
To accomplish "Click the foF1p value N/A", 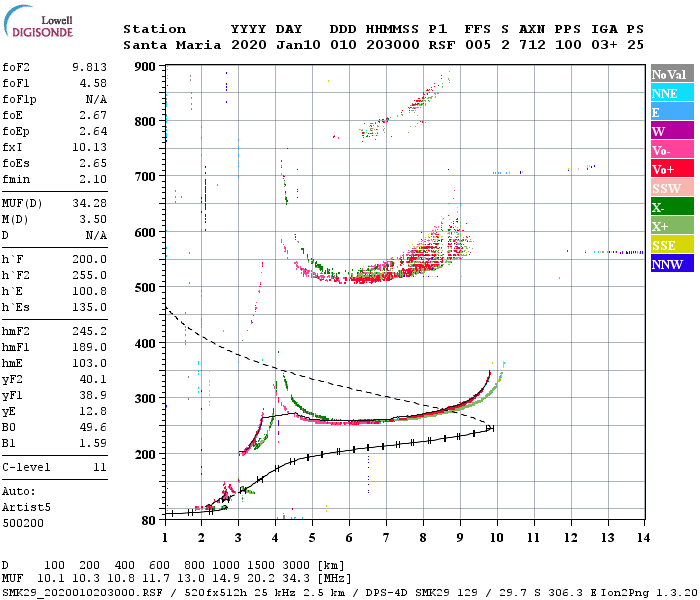I will pos(96,99).
